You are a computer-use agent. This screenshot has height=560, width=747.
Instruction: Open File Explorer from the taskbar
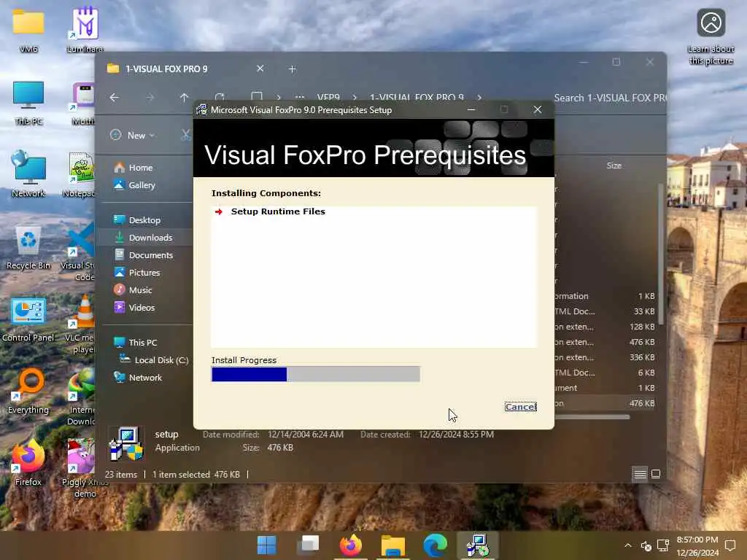393,545
